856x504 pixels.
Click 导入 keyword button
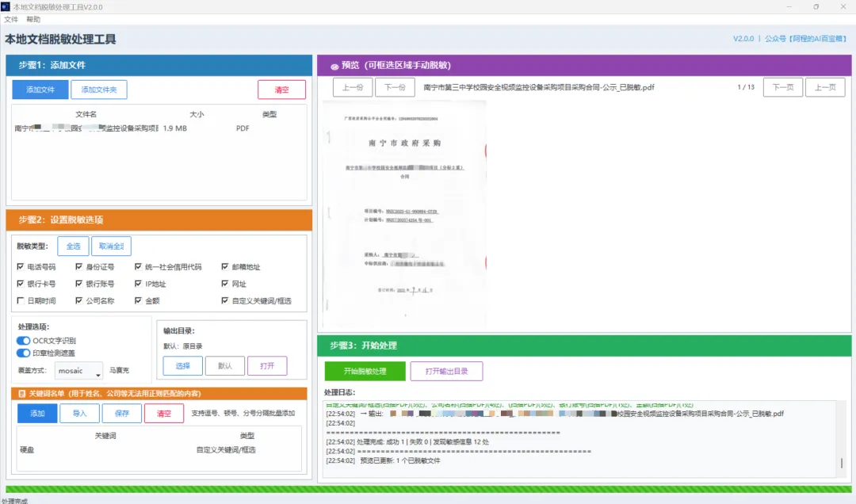pyautogui.click(x=80, y=414)
